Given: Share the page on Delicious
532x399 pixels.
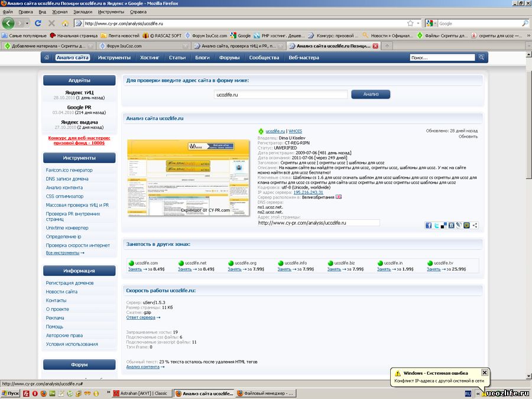Looking at the screenshot, I should click(x=444, y=225).
